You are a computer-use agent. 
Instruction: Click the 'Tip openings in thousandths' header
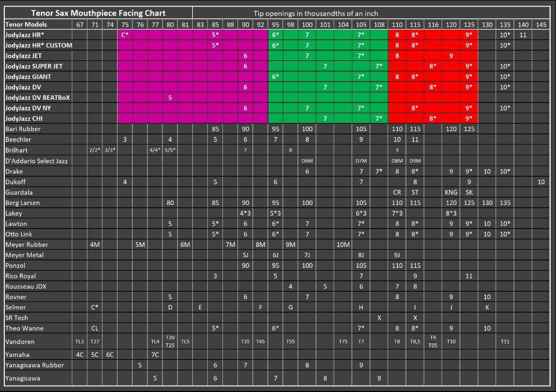click(x=316, y=13)
